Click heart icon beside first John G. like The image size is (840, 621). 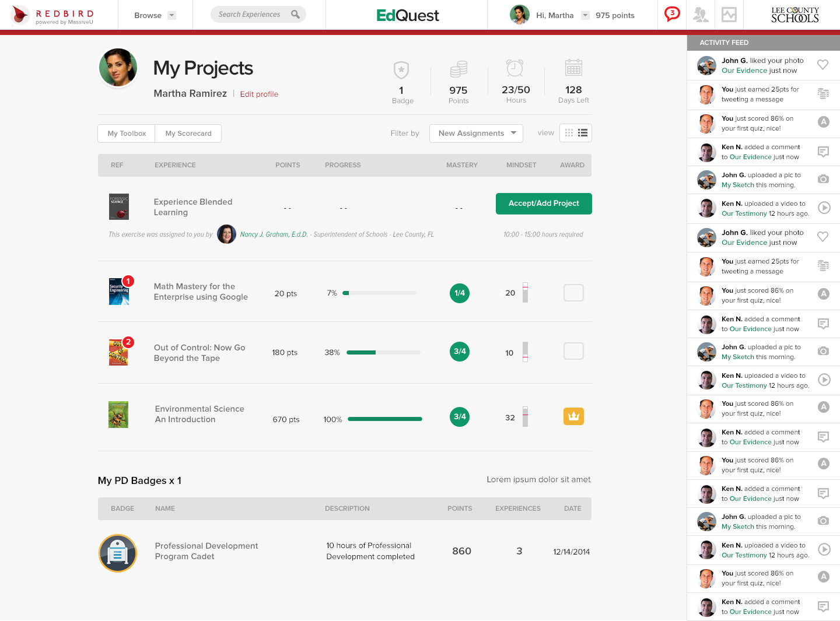822,65
